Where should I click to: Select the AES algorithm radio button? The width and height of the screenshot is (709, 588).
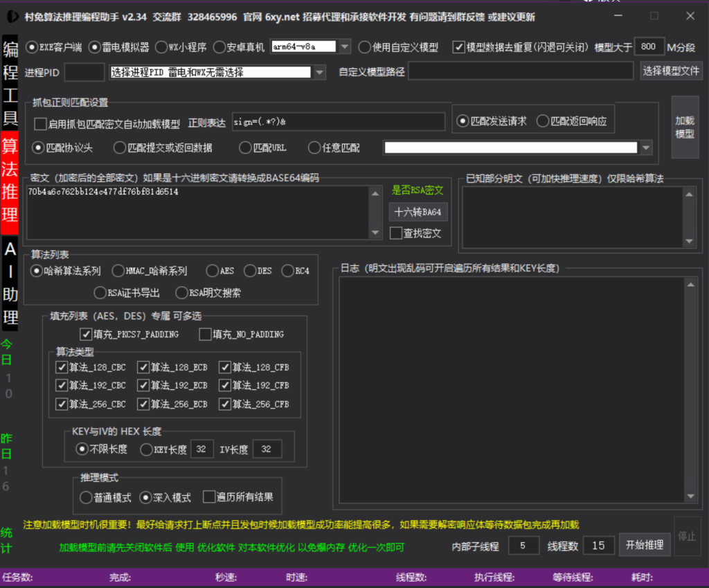212,271
